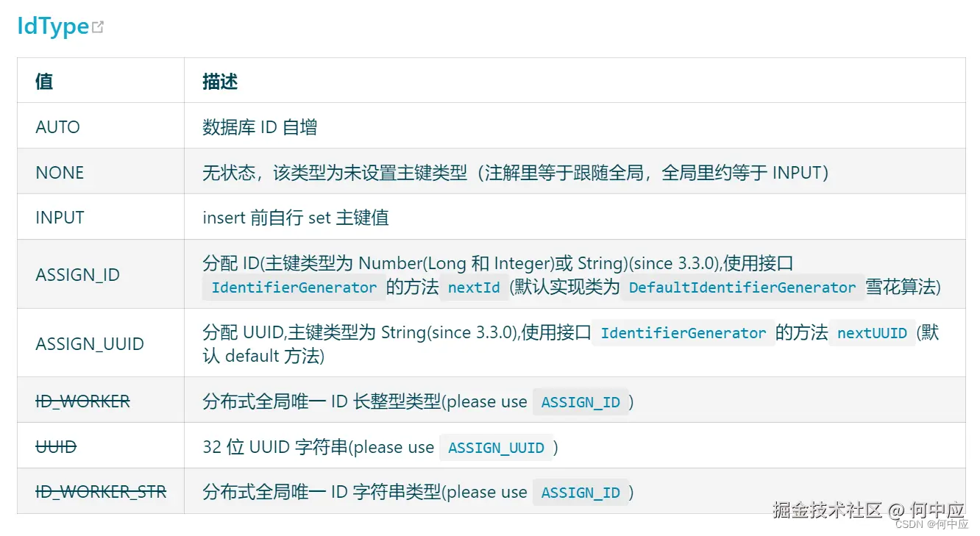980x536 pixels.
Task: Click the DefaultIdentifierGenerator code label
Action: pyautogui.click(x=742, y=287)
